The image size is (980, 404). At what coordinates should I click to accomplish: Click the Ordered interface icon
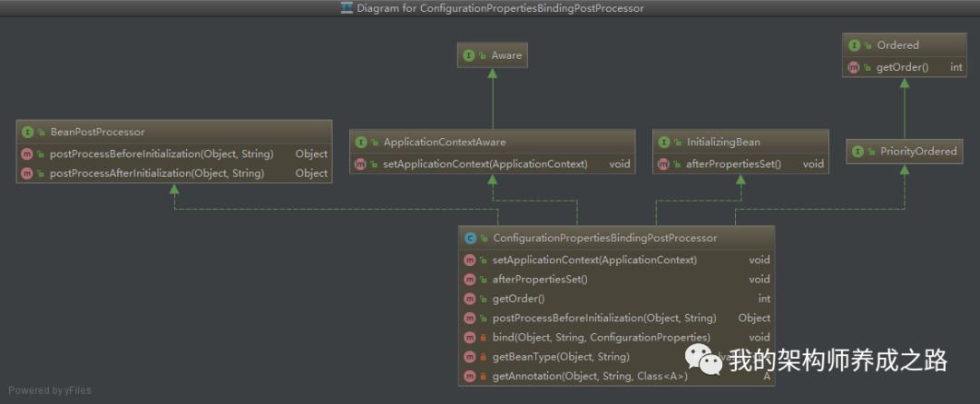click(853, 45)
